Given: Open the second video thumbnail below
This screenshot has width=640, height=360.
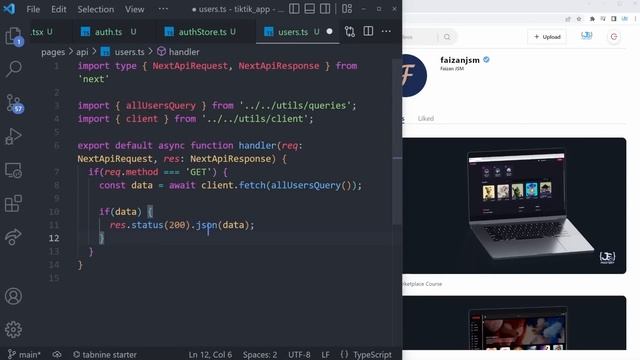Looking at the screenshot, I should pos(514,323).
